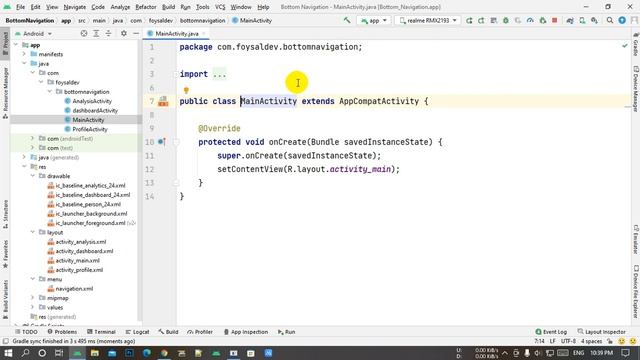Expand the collapsed import block
This screenshot has width=640, height=360.
pos(176,74)
